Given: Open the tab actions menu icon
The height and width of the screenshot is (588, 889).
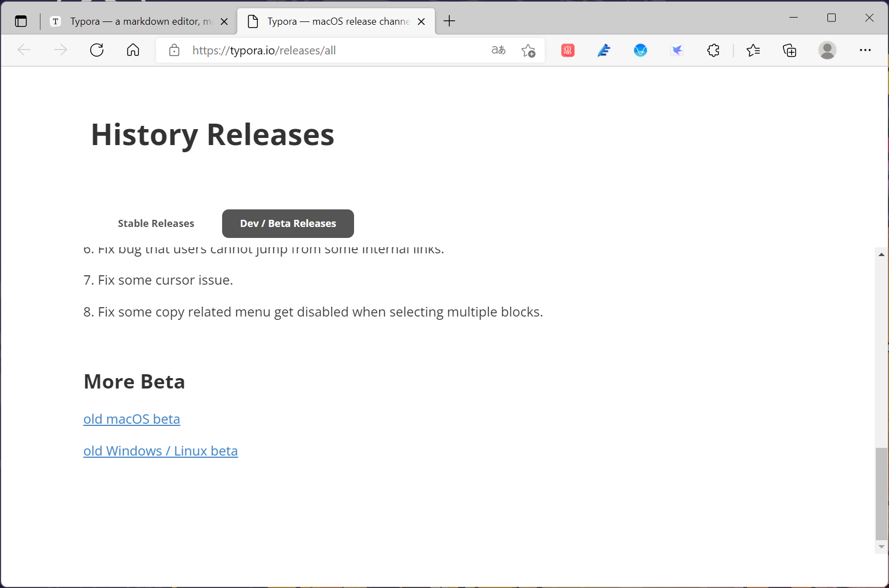Looking at the screenshot, I should point(21,21).
